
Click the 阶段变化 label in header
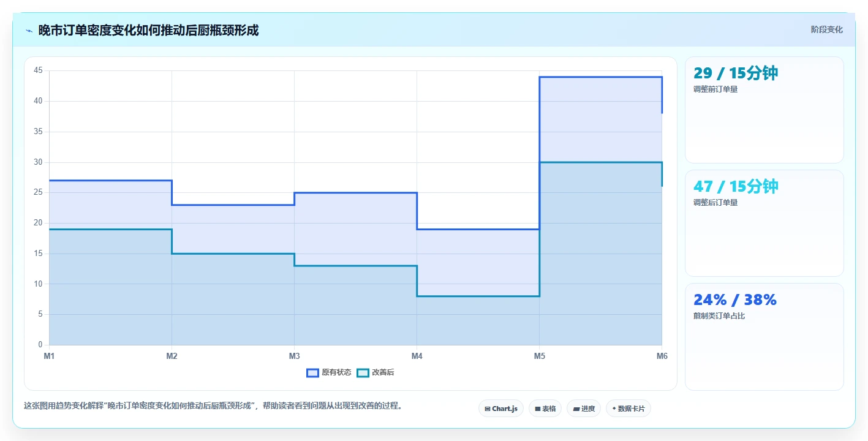(x=827, y=29)
